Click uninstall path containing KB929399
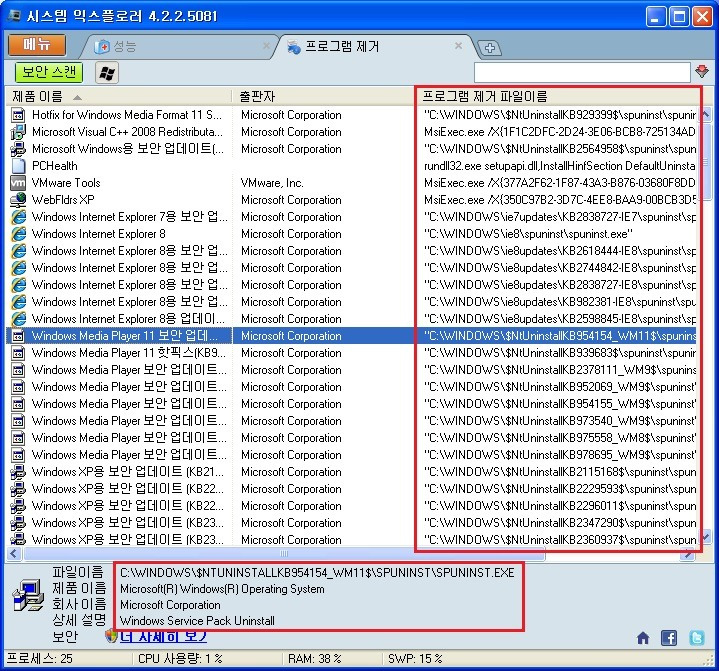Viewport: 719px width, 671px height. (560, 115)
